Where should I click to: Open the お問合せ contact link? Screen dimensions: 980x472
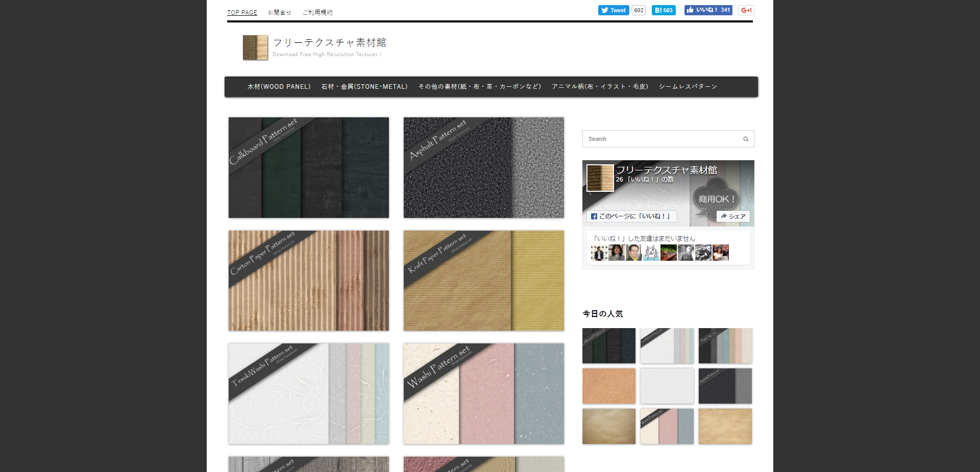click(279, 13)
